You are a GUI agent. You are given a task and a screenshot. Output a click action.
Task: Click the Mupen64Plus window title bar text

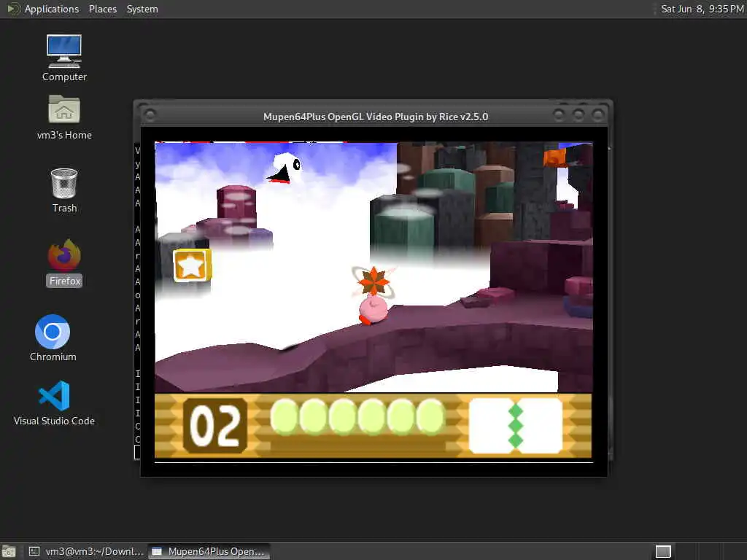(x=376, y=117)
